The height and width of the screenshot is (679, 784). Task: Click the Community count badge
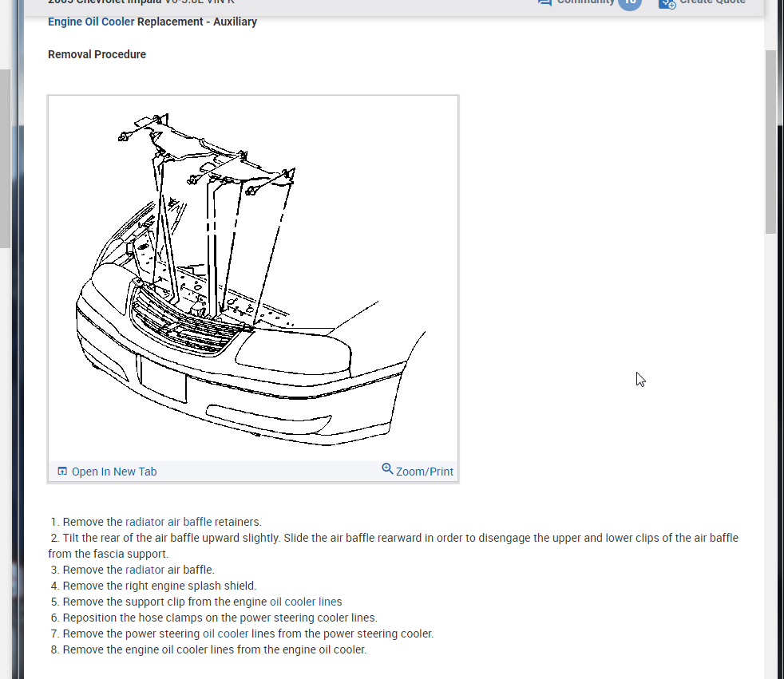629,3
